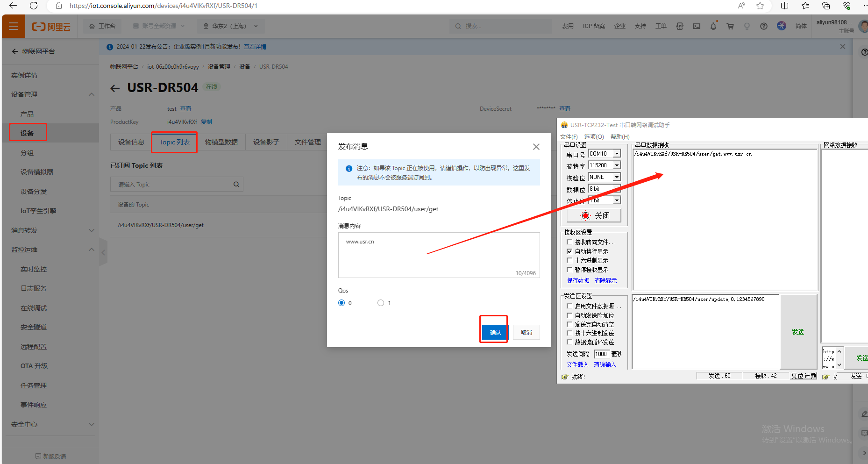Select Qos level 1 radio button

pyautogui.click(x=381, y=303)
